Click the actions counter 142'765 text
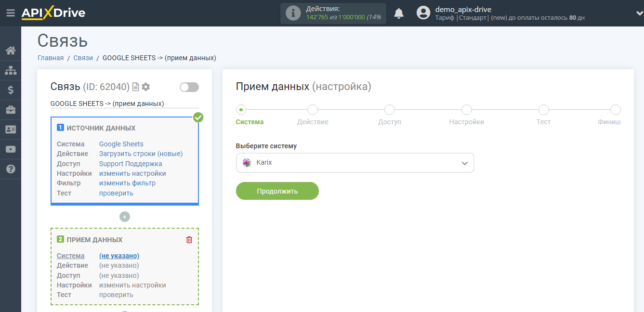The width and height of the screenshot is (644, 312). click(317, 17)
